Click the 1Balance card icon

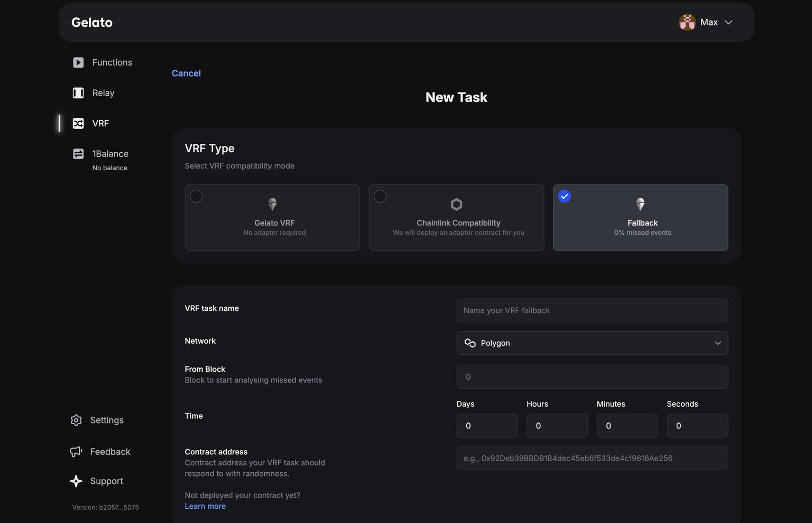coord(78,154)
